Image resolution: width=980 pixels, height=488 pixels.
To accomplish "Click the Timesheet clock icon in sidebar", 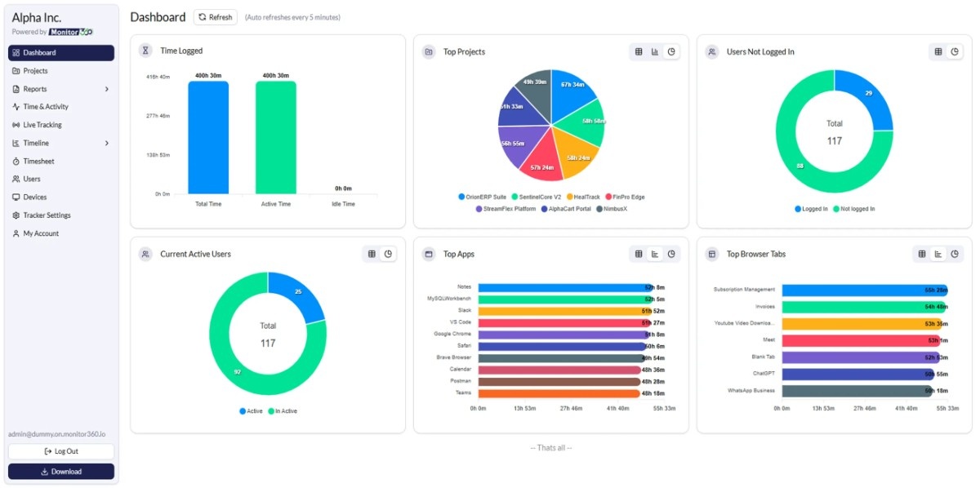I will point(16,162).
